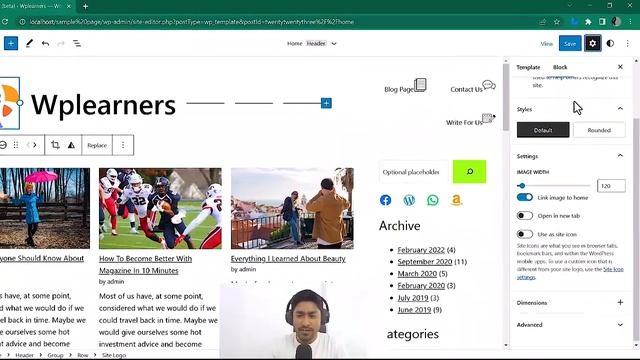Switch to the Block tab
This screenshot has height=360, width=640.
click(x=560, y=67)
